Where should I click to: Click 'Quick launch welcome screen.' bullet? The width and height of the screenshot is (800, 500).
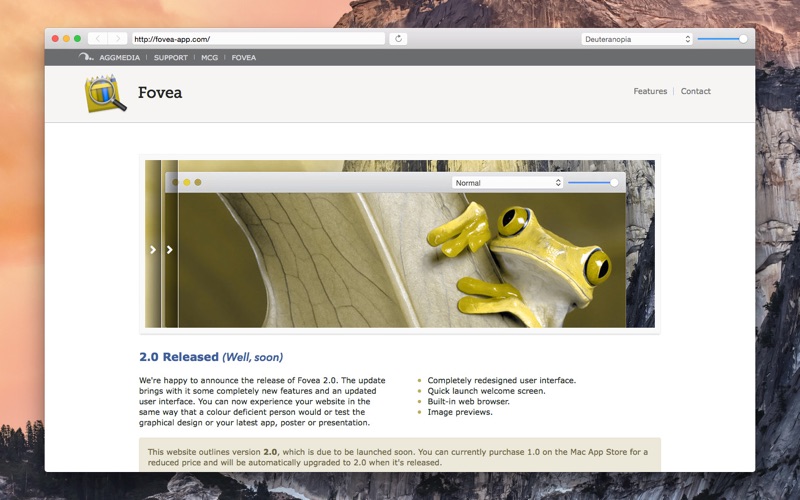(486, 391)
